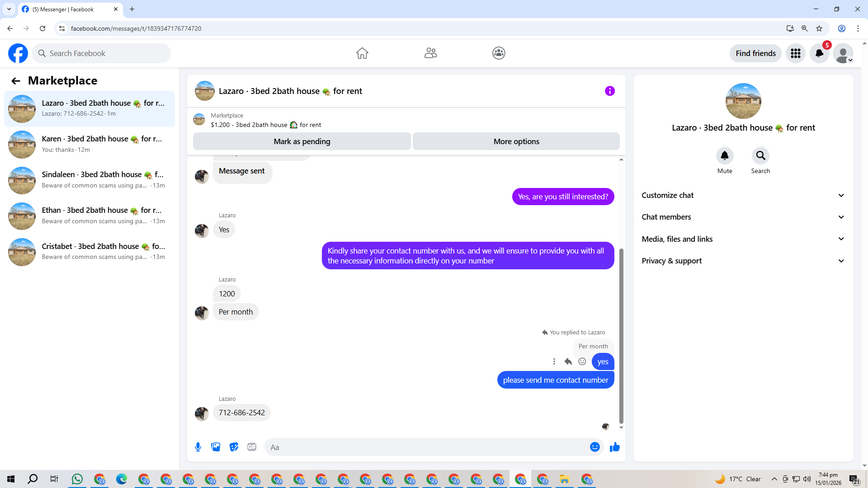Reply to the 'yes' message

click(x=568, y=361)
